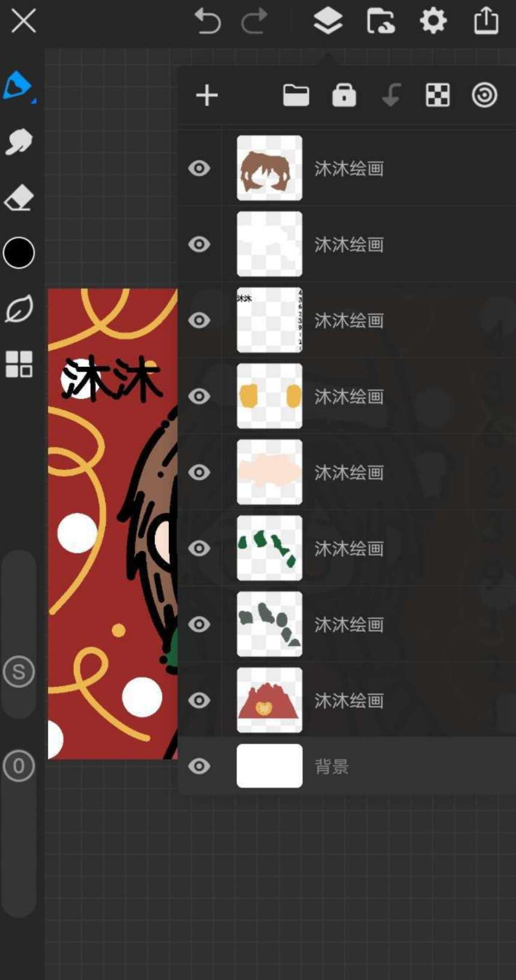
Task: Toggle alpha lock checkerboard icon
Action: [438, 95]
